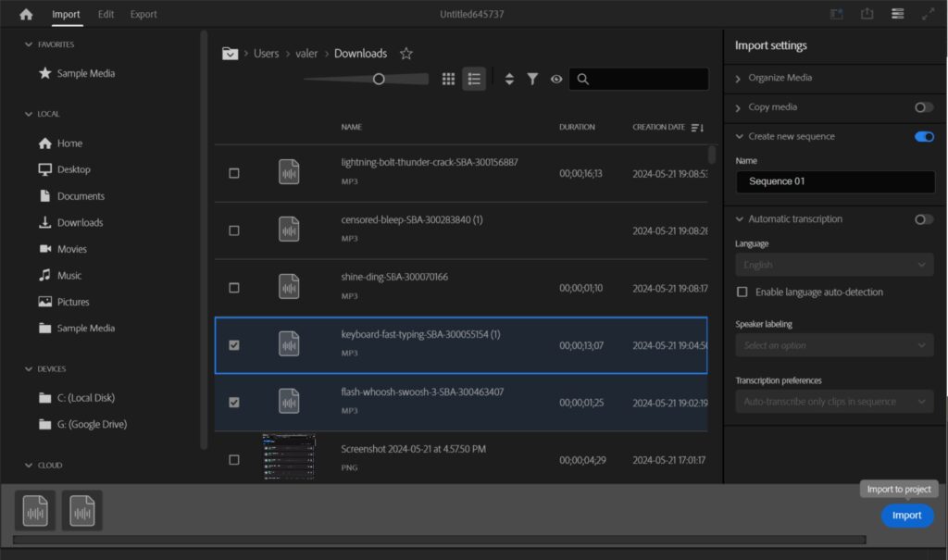This screenshot has height=560, width=948.
Task: Open the Export tab
Action: [x=143, y=14]
